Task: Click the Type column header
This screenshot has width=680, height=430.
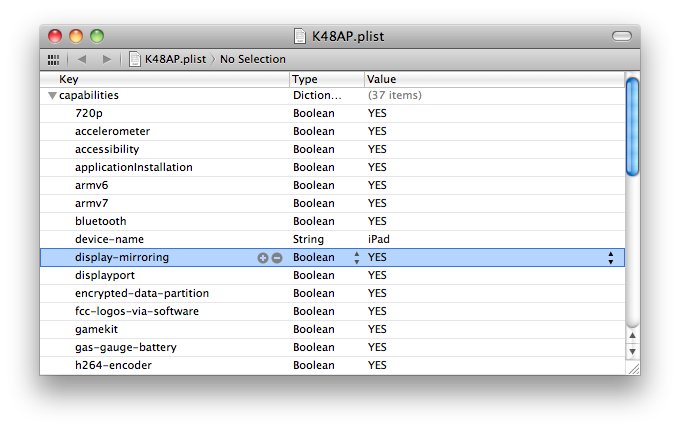Action: 327,79
